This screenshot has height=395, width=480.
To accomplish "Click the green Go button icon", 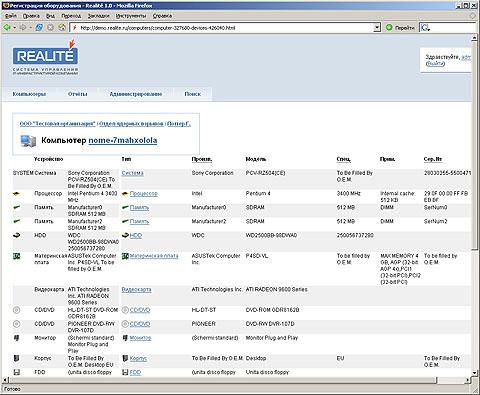I will tap(389, 28).
